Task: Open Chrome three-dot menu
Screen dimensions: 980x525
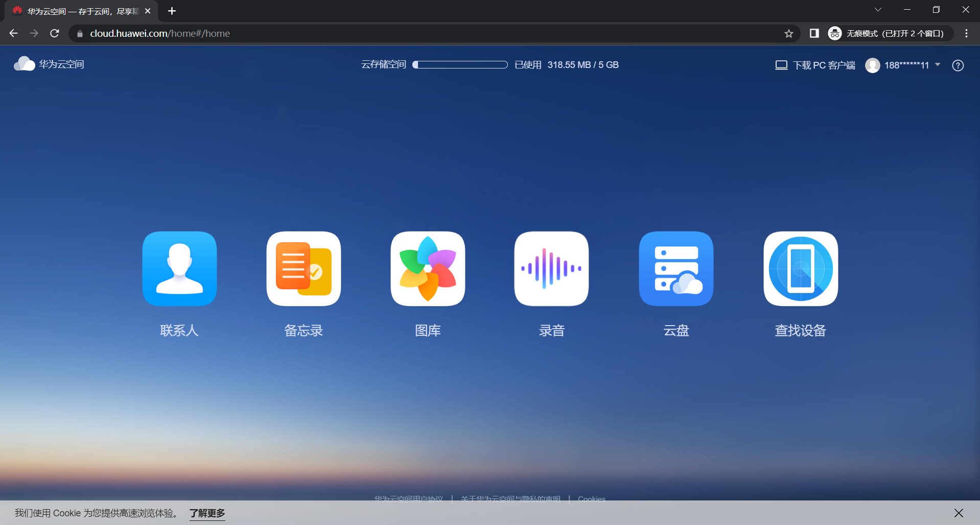Action: [966, 33]
